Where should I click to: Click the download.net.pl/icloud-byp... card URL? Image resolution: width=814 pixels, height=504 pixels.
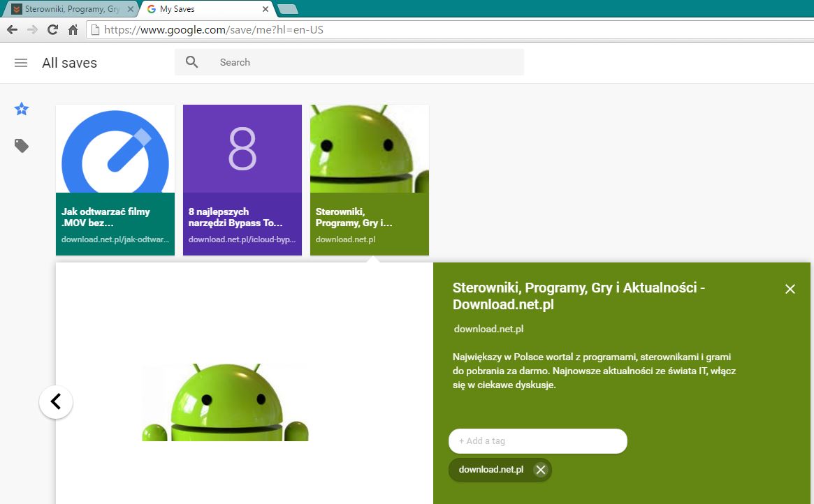pyautogui.click(x=242, y=239)
